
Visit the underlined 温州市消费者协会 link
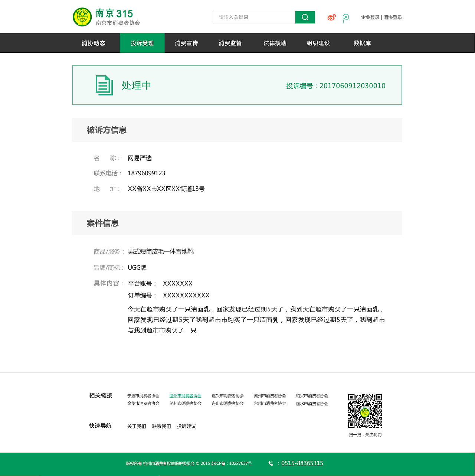tap(186, 395)
